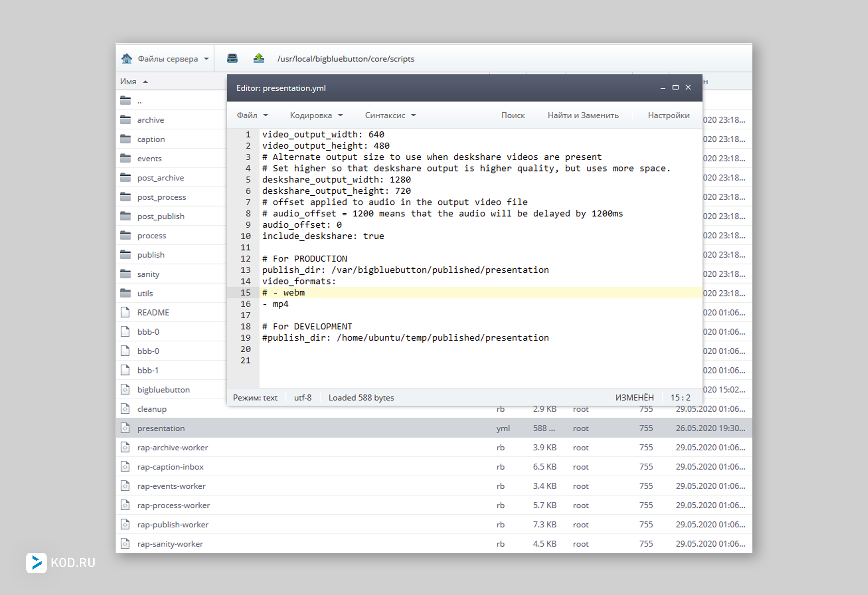Click the Поиск button

point(513,115)
